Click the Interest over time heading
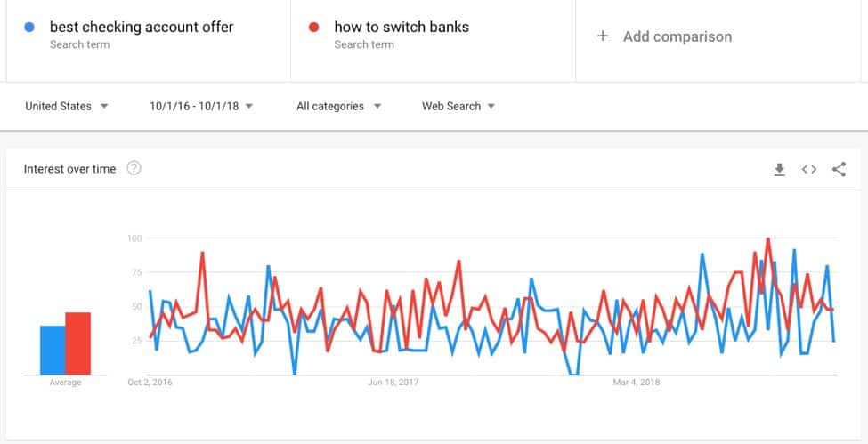868x444 pixels. click(69, 169)
